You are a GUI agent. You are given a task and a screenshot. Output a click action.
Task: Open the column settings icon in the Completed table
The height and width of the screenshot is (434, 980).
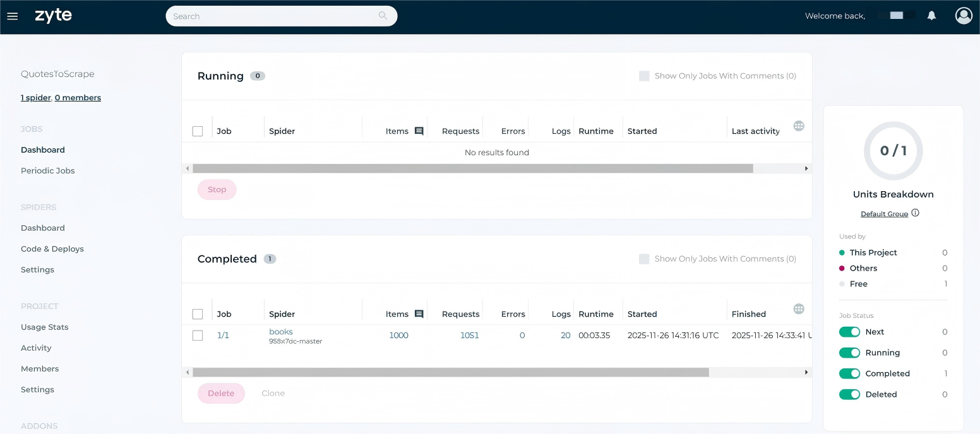(799, 308)
